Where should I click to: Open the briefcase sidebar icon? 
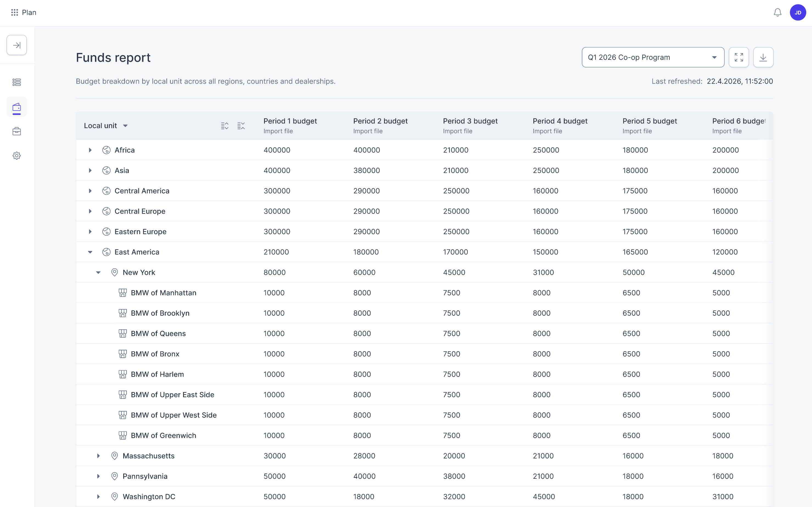(17, 131)
